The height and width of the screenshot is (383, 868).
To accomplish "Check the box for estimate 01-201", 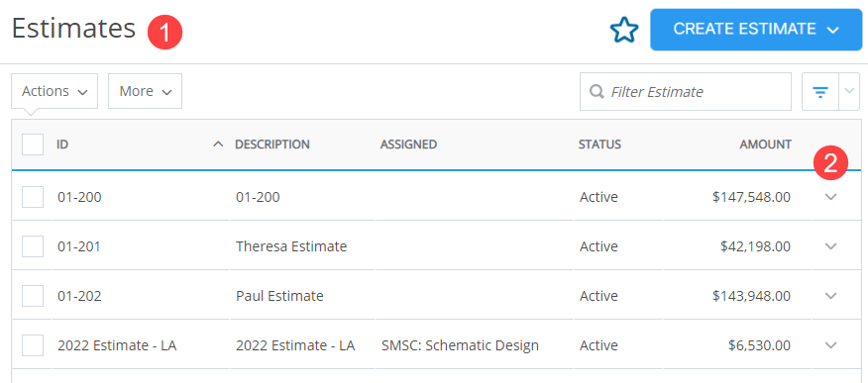I will tap(33, 246).
